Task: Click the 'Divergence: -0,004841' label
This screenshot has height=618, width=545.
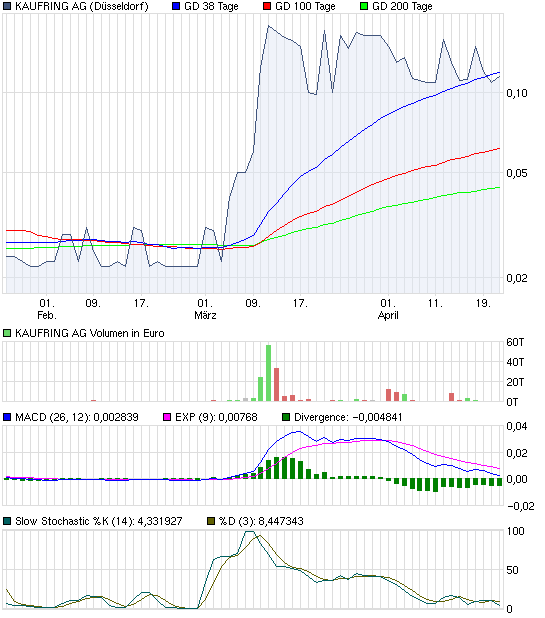Action: tap(348, 417)
